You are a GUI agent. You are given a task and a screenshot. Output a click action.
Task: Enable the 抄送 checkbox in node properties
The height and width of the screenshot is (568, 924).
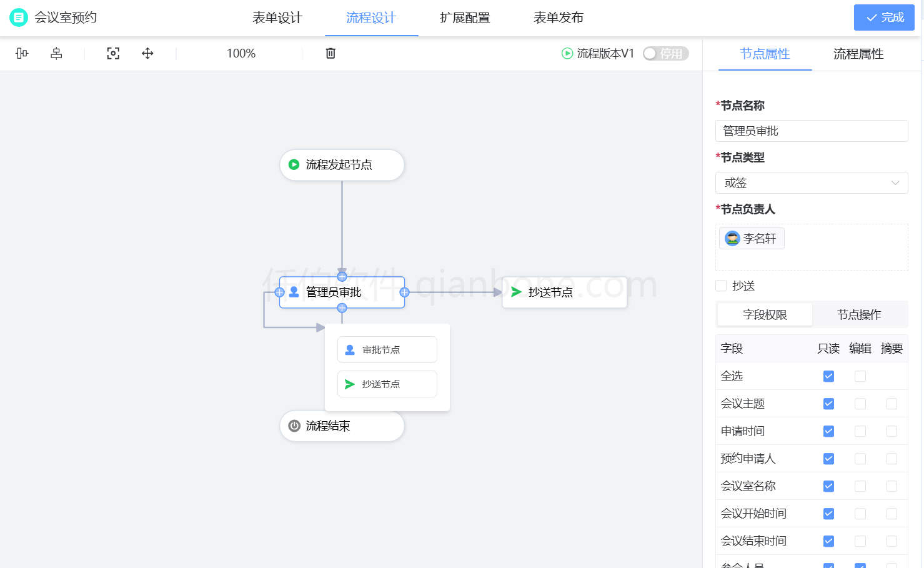tap(722, 286)
